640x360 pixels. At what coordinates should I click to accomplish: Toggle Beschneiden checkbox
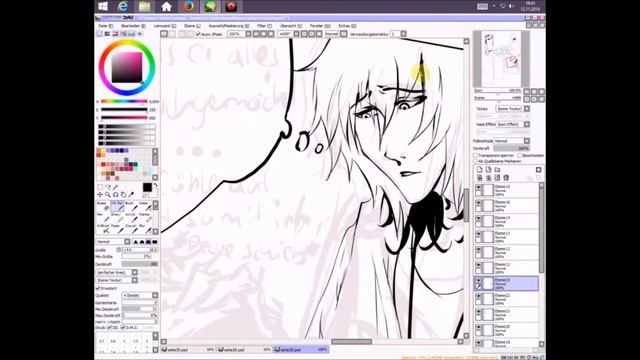pos(520,156)
